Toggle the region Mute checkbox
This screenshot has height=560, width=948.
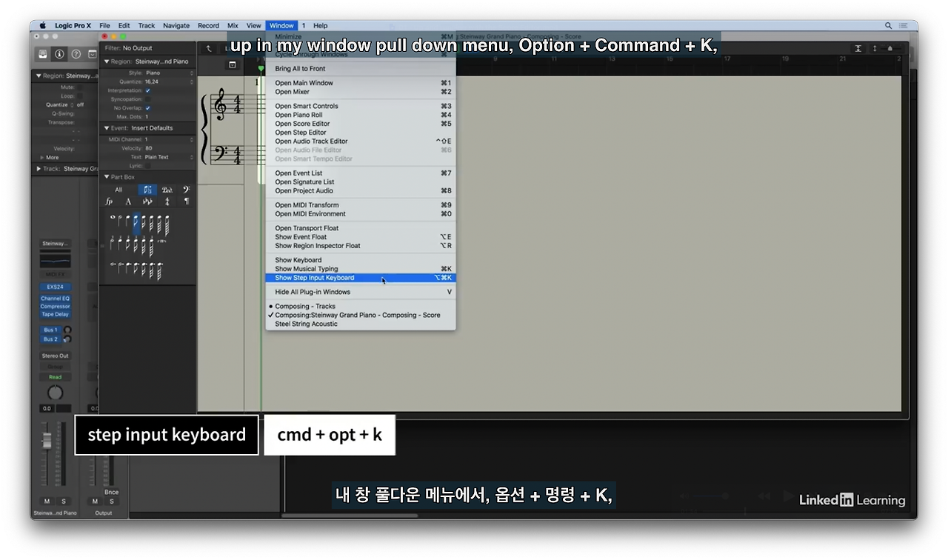coord(80,87)
